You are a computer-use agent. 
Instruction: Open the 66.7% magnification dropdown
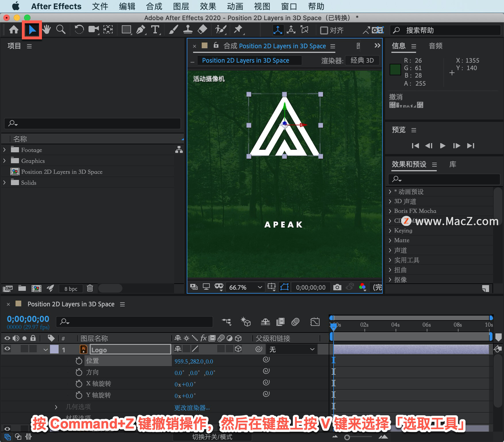coord(245,287)
